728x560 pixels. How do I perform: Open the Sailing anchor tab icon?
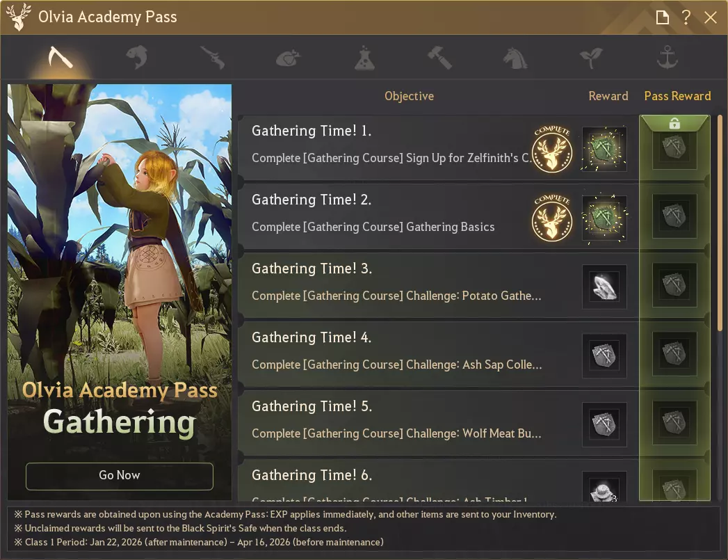pos(668,58)
